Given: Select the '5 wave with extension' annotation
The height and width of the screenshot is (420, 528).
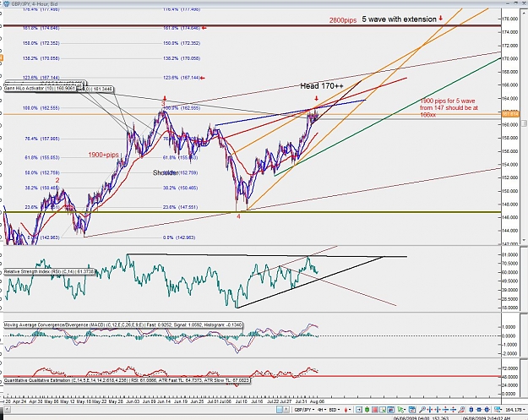Looking at the screenshot, I should (x=399, y=19).
